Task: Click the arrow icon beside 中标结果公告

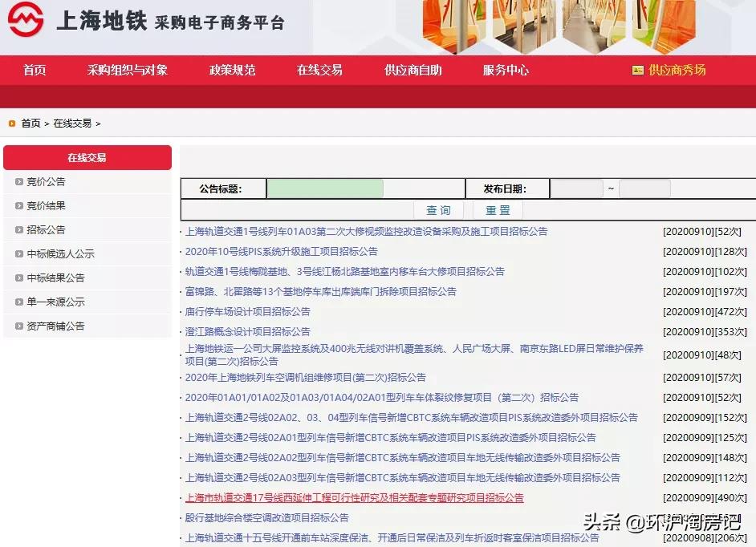Action: click(18, 278)
